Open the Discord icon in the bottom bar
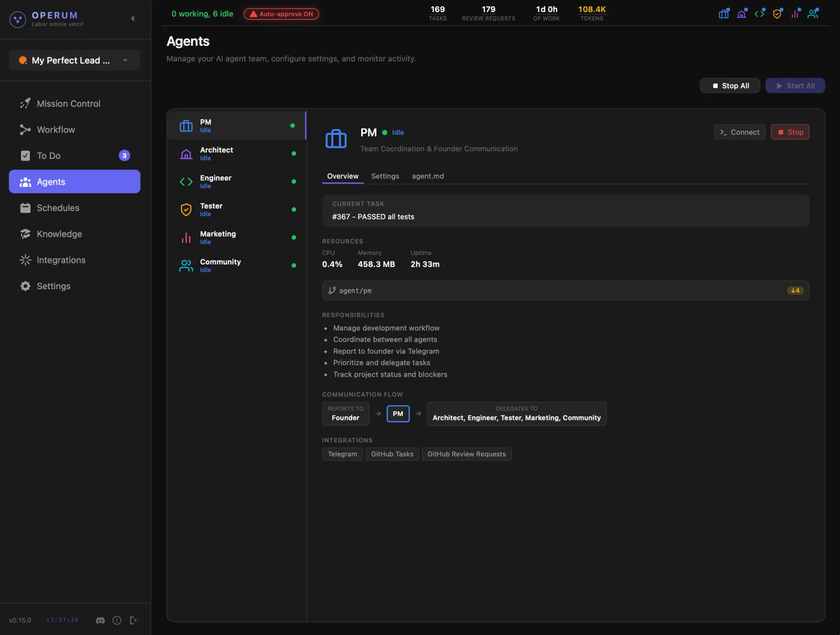 pyautogui.click(x=100, y=620)
